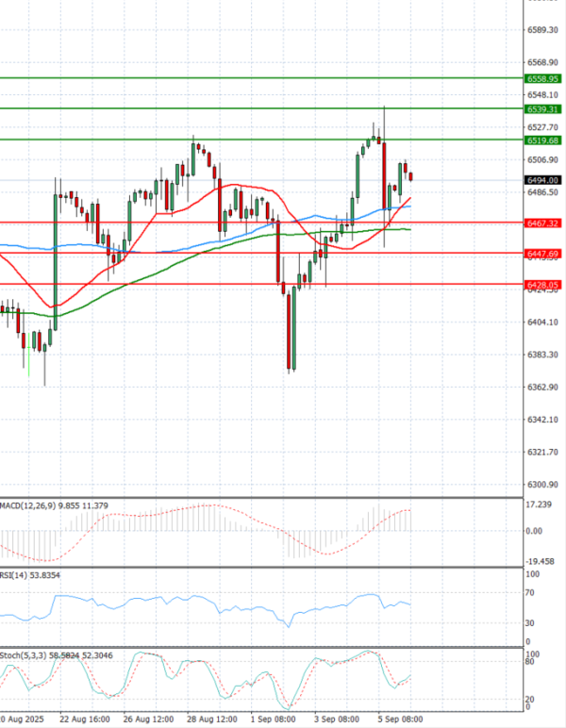566x728 pixels.
Task: Click the 6300.90 price scale value
Action: coord(542,485)
